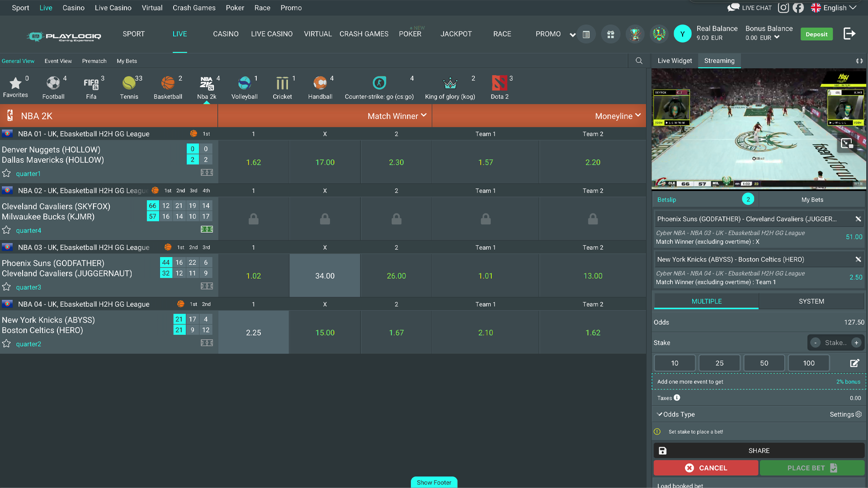Open the trophy tournaments icon
The width and height of the screenshot is (868, 488).
point(635,34)
